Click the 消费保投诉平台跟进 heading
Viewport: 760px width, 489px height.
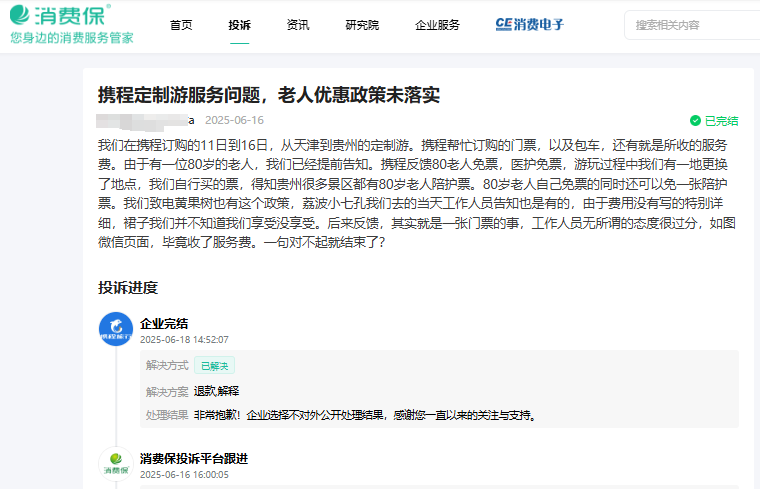[194, 459]
